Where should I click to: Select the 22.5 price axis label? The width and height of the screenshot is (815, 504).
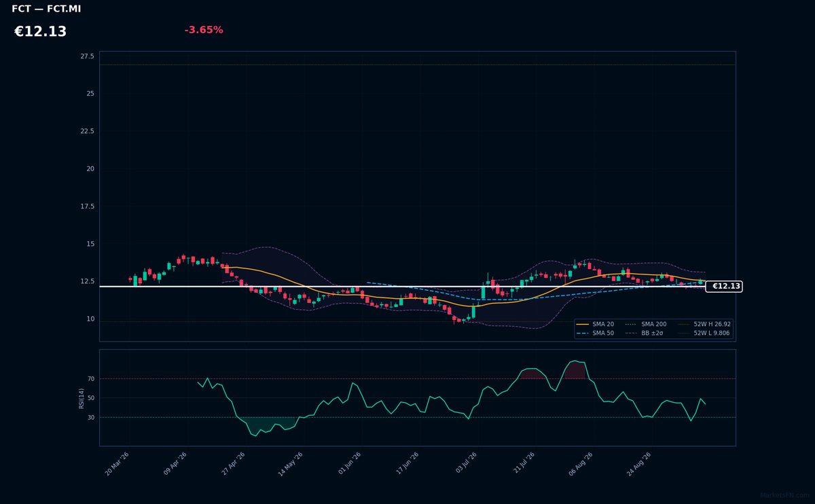tap(88, 131)
